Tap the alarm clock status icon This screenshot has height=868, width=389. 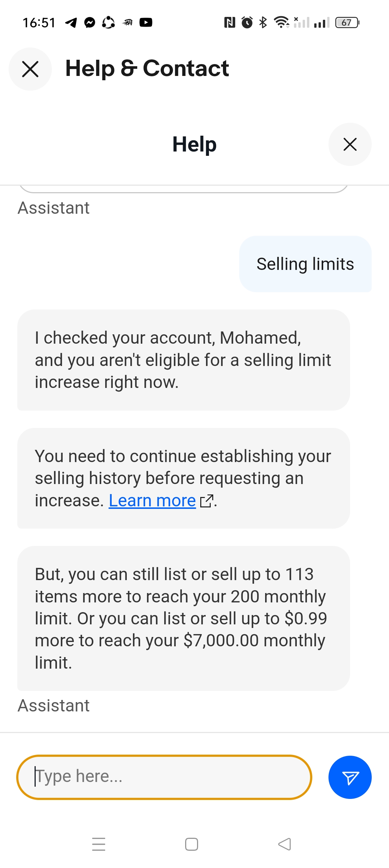(x=247, y=23)
